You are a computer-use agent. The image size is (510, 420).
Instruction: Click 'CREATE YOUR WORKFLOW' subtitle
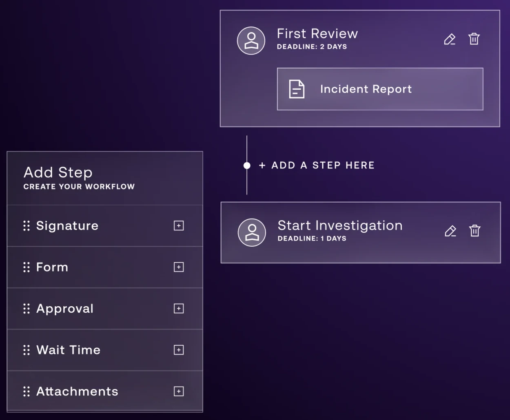click(x=79, y=186)
